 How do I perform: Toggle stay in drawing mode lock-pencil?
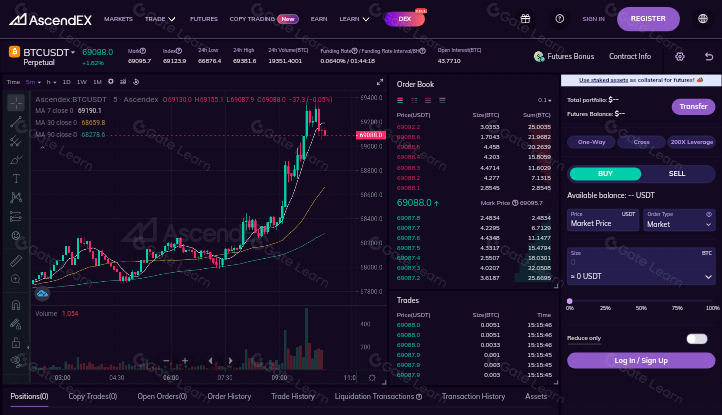(x=16, y=324)
